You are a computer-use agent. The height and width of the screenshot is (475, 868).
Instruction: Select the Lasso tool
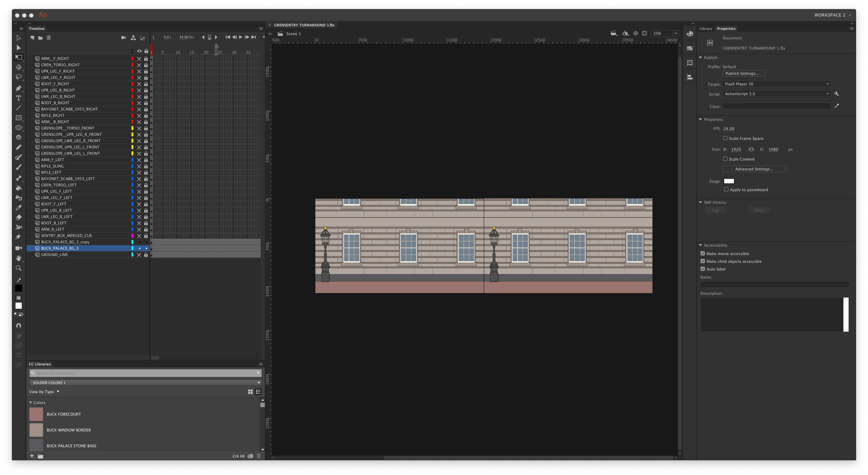tap(19, 77)
